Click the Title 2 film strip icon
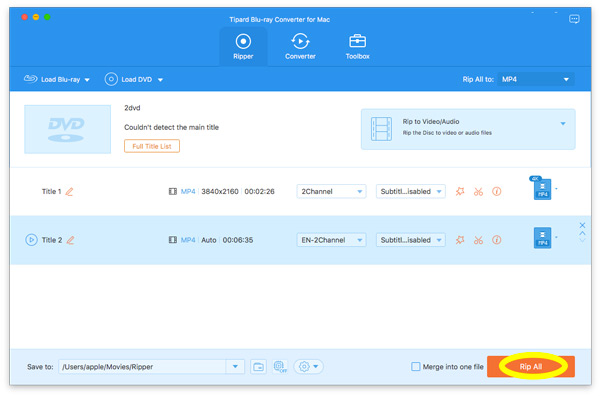The height and width of the screenshot is (396, 600). (x=173, y=240)
